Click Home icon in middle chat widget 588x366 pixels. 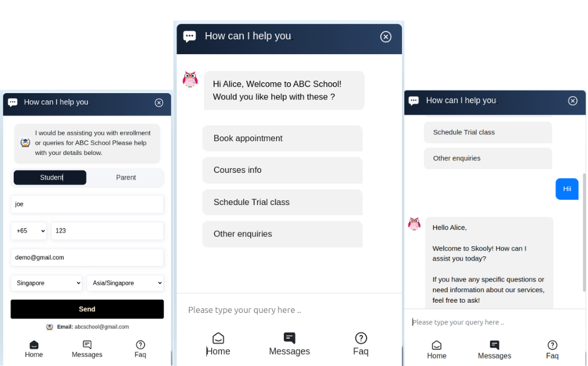pyautogui.click(x=218, y=338)
